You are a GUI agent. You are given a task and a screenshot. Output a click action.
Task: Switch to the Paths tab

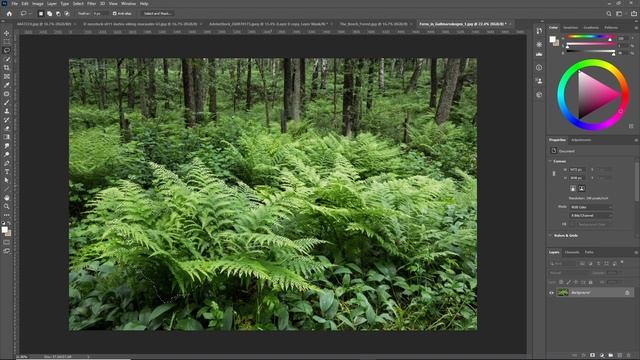click(589, 252)
